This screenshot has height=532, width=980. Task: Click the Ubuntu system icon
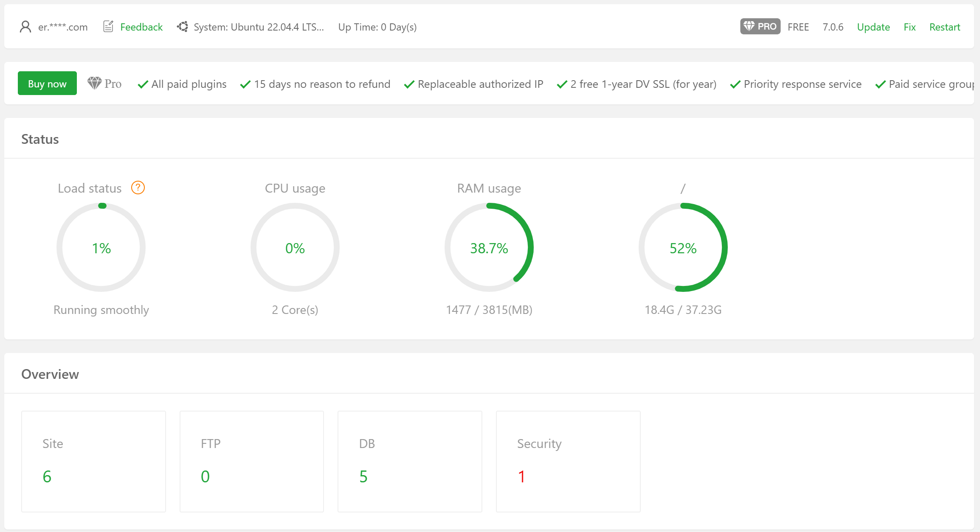pyautogui.click(x=183, y=26)
